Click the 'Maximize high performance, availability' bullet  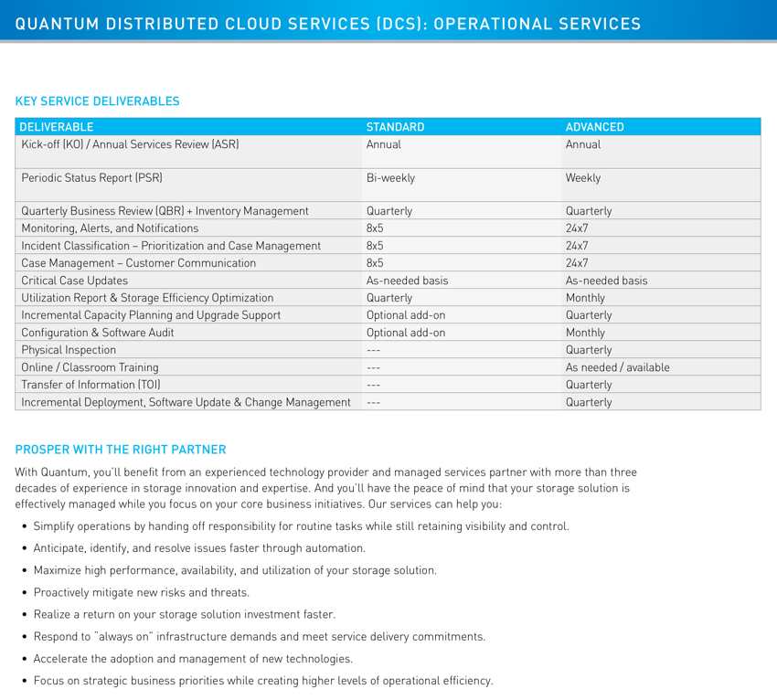pyautogui.click(x=235, y=570)
